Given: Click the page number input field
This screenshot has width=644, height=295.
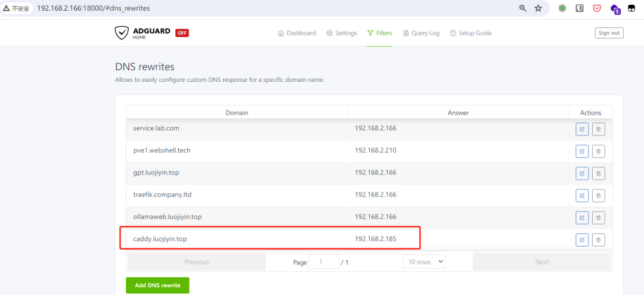Looking at the screenshot, I should point(324,262).
